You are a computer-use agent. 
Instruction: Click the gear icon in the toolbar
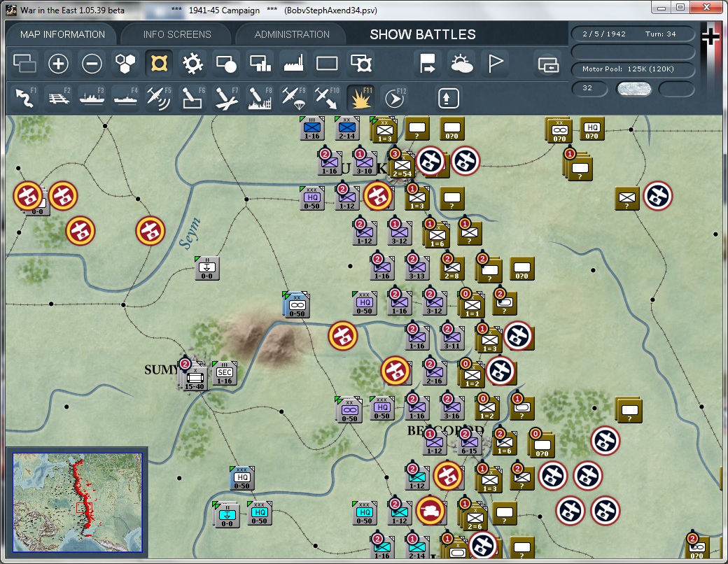192,64
